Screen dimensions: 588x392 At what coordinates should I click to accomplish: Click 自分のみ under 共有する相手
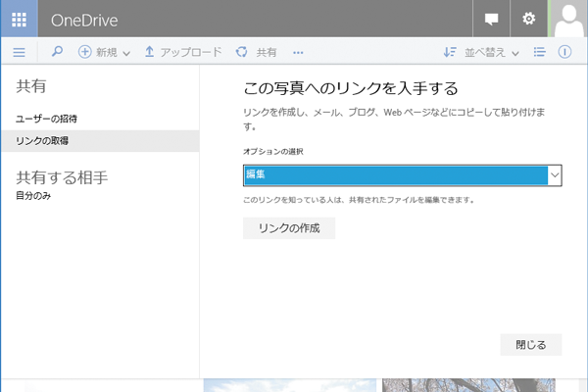(x=33, y=195)
